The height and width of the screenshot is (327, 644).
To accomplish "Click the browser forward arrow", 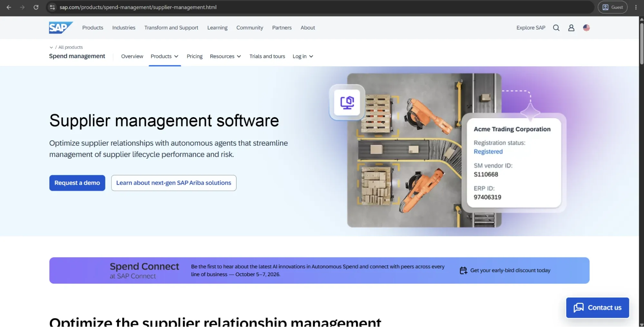I will (x=22, y=7).
